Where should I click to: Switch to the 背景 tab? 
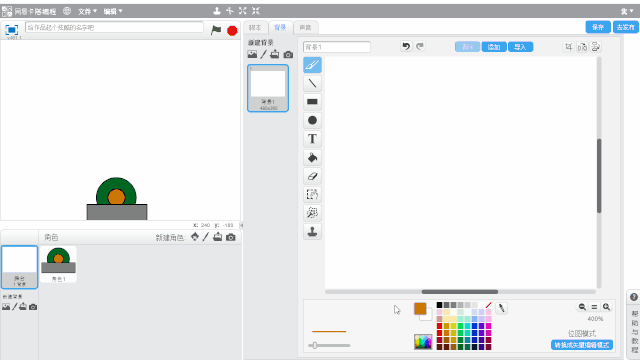click(280, 27)
